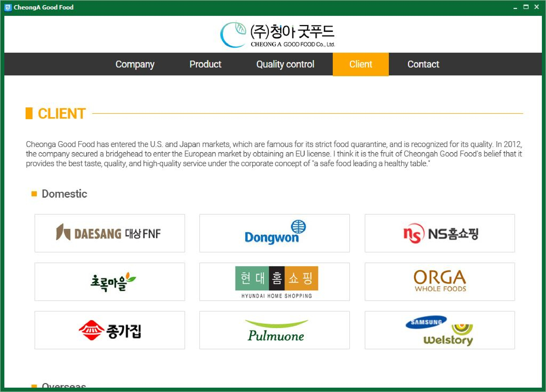The width and height of the screenshot is (546, 392).
Task: Click the CheongA Good Food header logo
Action: click(277, 35)
